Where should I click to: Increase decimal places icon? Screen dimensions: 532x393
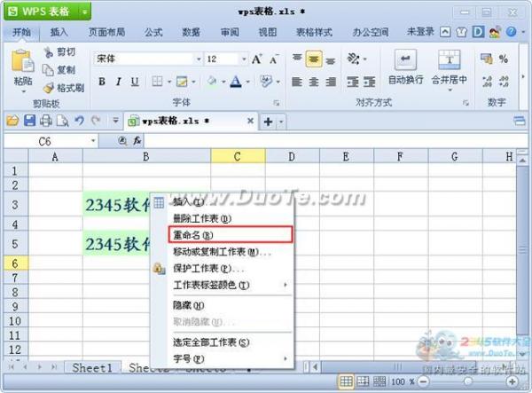click(487, 82)
